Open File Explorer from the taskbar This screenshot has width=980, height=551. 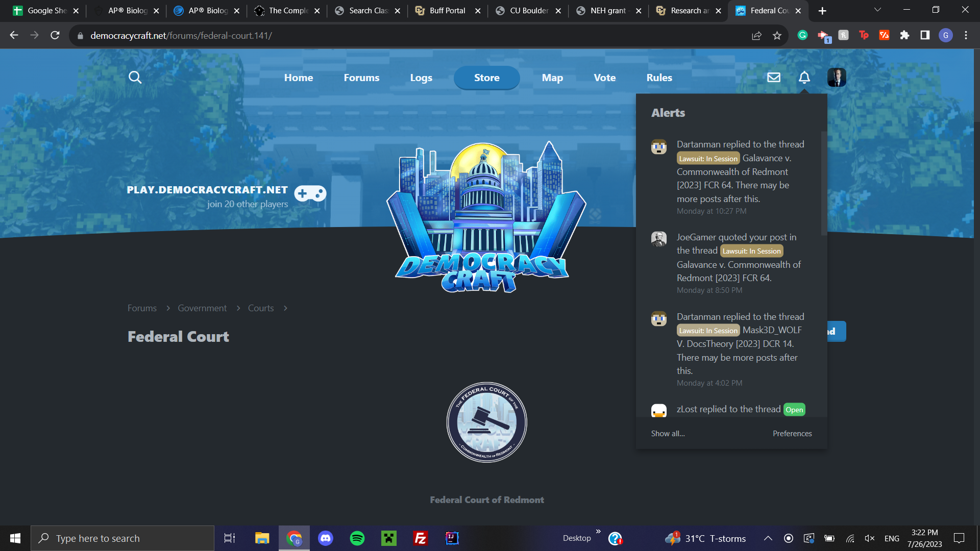pyautogui.click(x=262, y=538)
